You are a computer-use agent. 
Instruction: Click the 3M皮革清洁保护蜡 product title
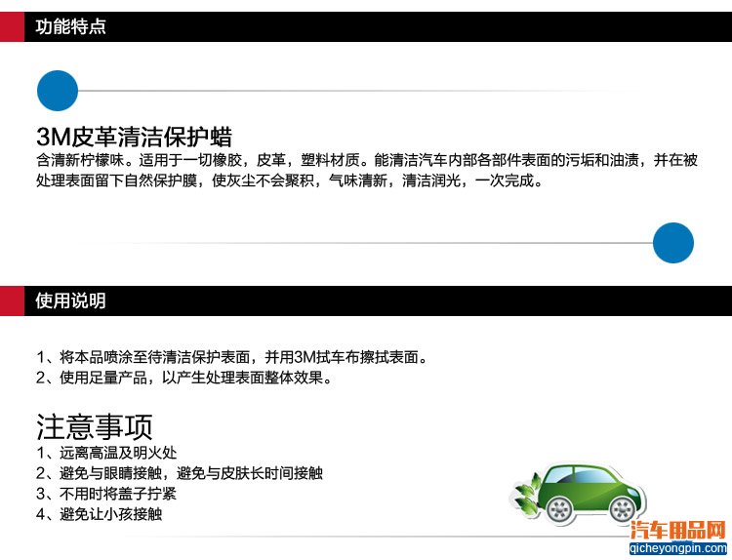tap(134, 137)
